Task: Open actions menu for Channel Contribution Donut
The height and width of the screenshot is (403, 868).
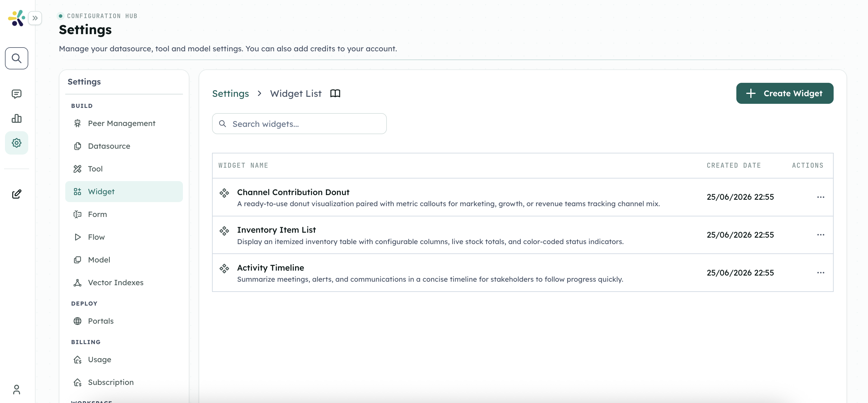Action: point(821,197)
